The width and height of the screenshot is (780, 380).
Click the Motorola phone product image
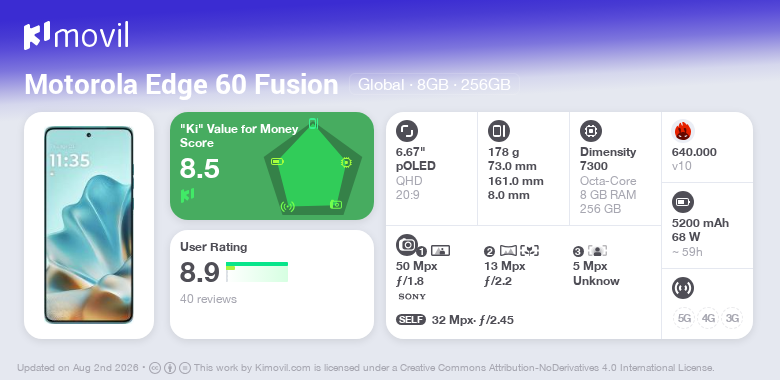pyautogui.click(x=89, y=225)
